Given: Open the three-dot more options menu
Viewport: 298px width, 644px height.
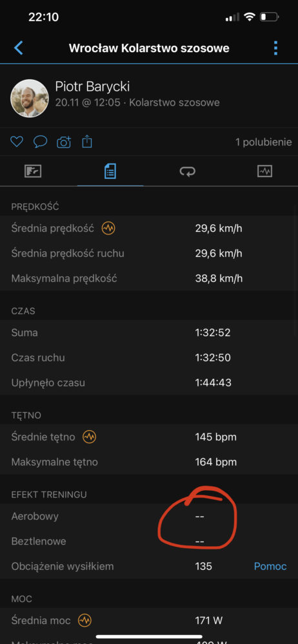Looking at the screenshot, I should click(x=276, y=48).
